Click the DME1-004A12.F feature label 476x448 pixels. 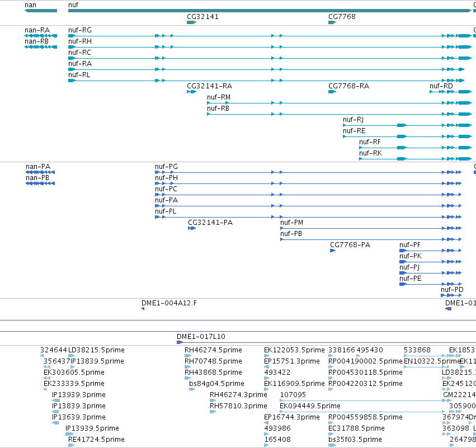coord(169,303)
